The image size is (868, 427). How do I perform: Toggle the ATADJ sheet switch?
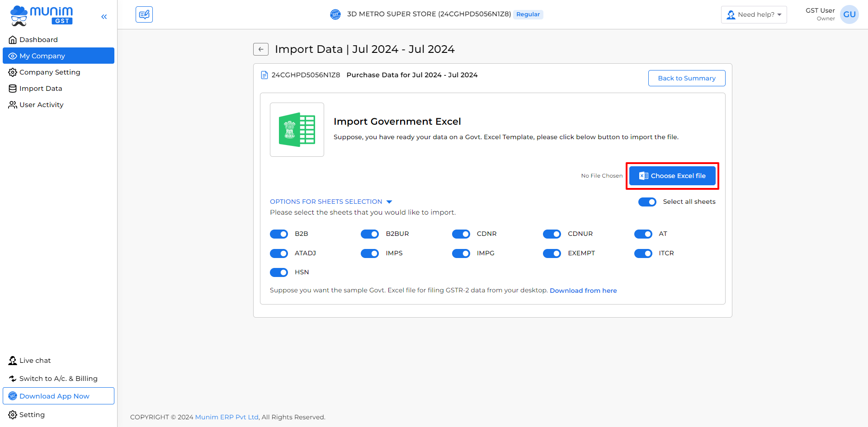click(x=279, y=253)
